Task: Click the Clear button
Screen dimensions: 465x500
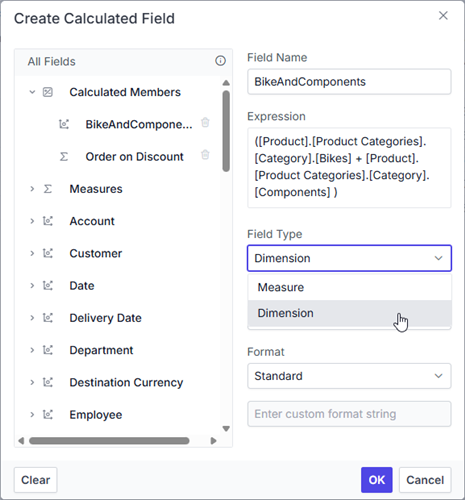Action: coord(36,480)
